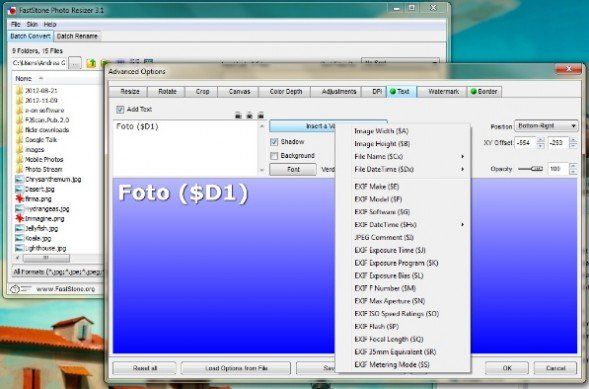Click the folder icon of 2012-08-21
The width and height of the screenshot is (589, 389).
tap(20, 91)
